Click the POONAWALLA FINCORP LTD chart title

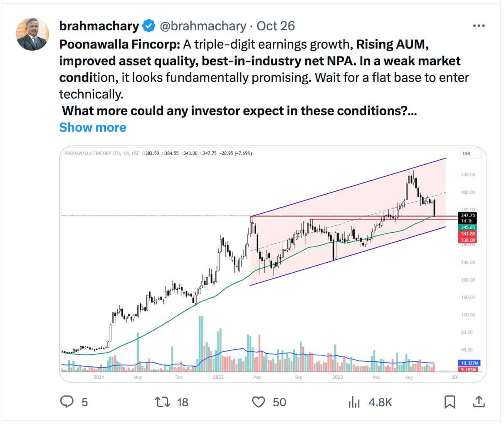pyautogui.click(x=91, y=153)
